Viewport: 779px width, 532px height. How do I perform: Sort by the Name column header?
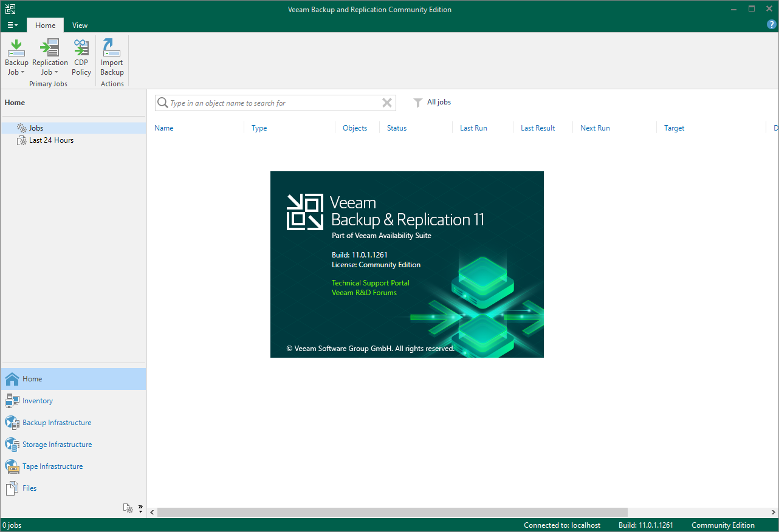point(164,128)
